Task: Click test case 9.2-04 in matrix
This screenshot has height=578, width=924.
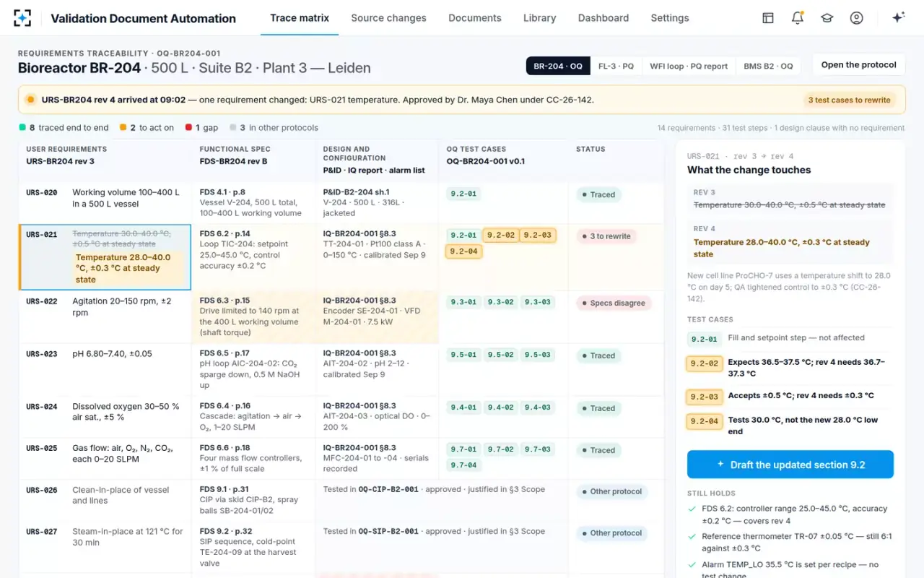Action: [463, 251]
